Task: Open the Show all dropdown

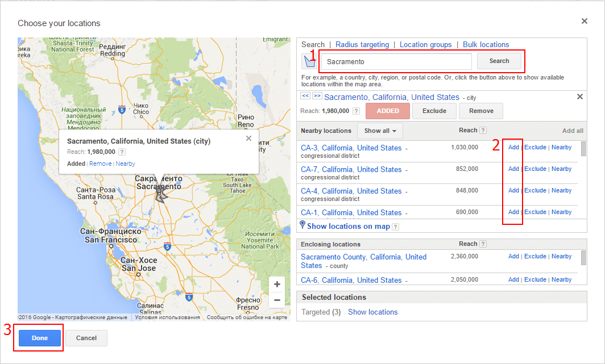Action: 380,131
